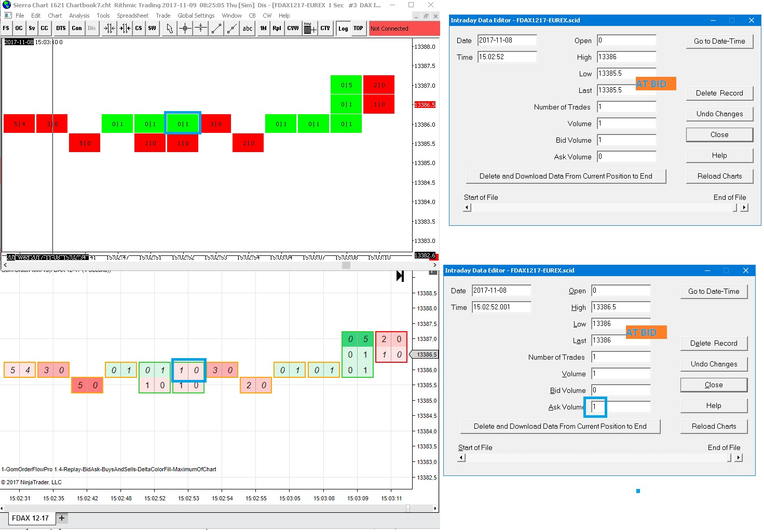Select the line drawing tool
This screenshot has width=764, height=532.
click(216, 29)
